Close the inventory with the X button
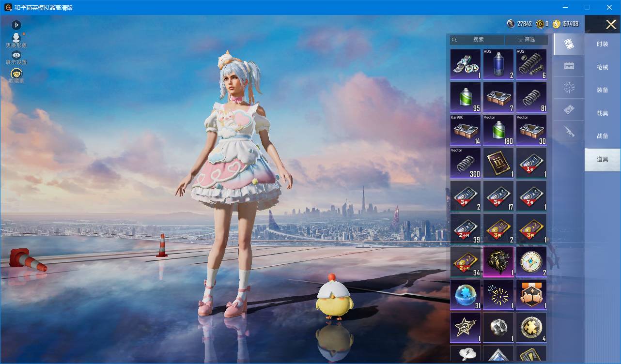Viewport: 621px width, 364px height. point(611,24)
